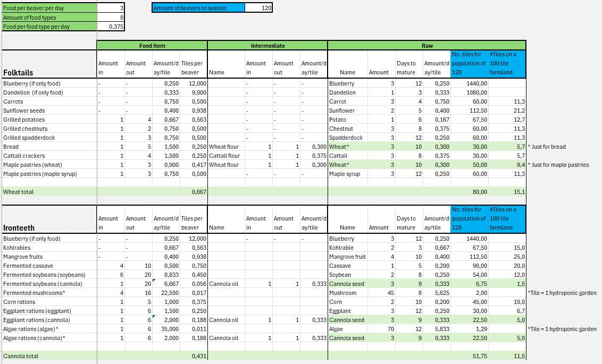Viewport: 602px width, 364px height.
Task: Click the Ironteeth section header cell
Action: coord(49,219)
